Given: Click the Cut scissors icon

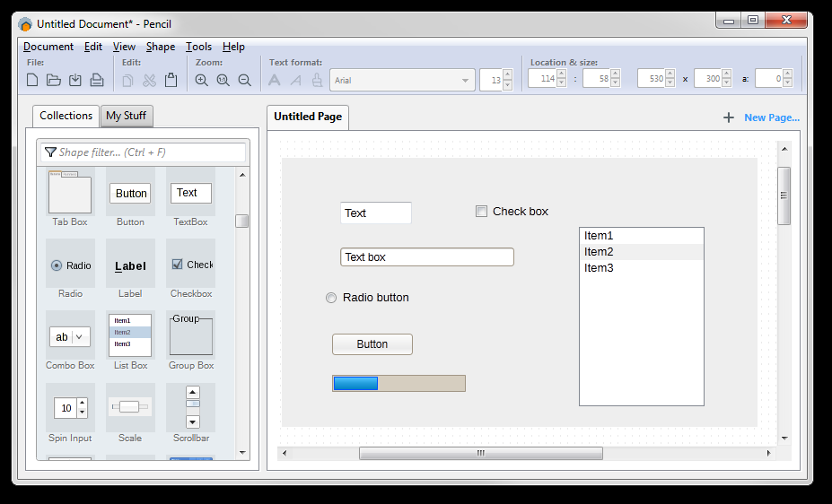Looking at the screenshot, I should (x=150, y=80).
